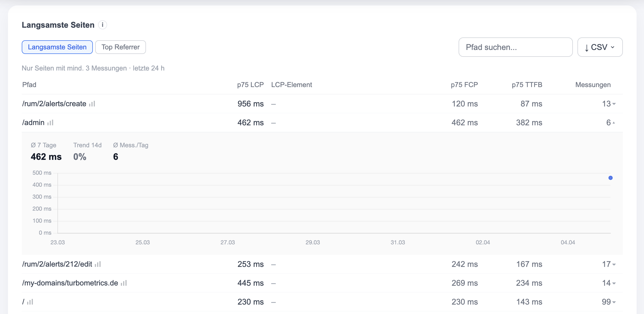The image size is (644, 314).
Task: Collapse the expanded /admin row arrow
Action: coord(614,123)
